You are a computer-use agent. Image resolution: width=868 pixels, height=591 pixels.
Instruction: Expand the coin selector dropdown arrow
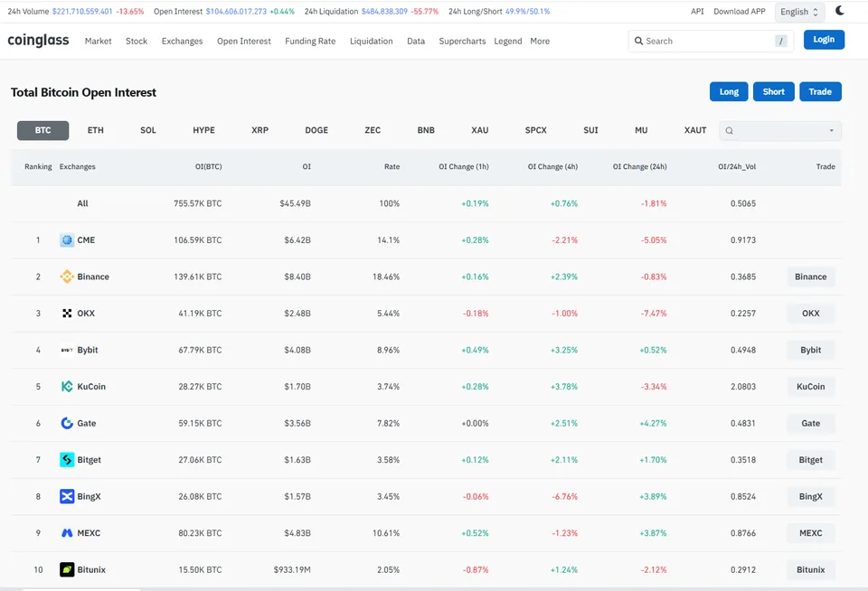pos(831,131)
